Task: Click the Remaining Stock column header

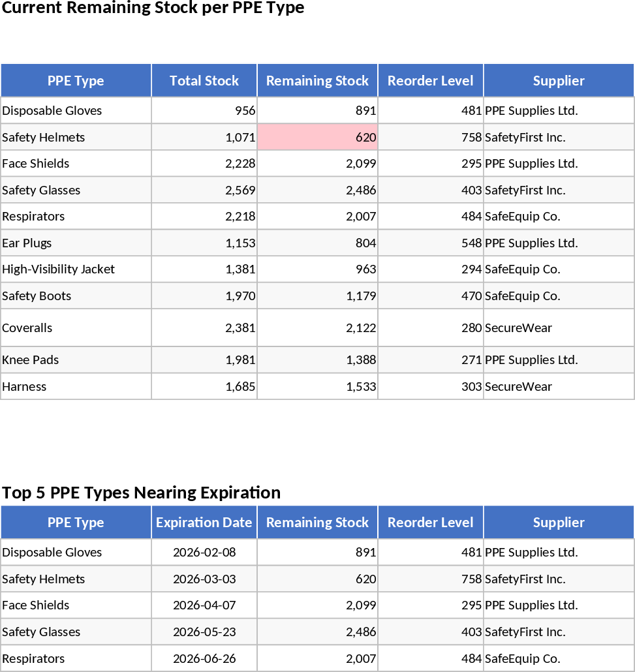Action: click(x=317, y=81)
